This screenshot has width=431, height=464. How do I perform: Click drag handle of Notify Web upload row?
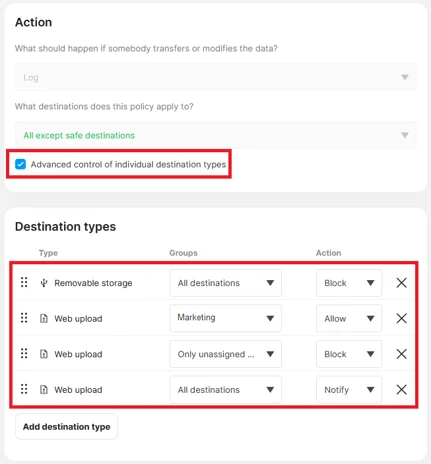click(24, 389)
